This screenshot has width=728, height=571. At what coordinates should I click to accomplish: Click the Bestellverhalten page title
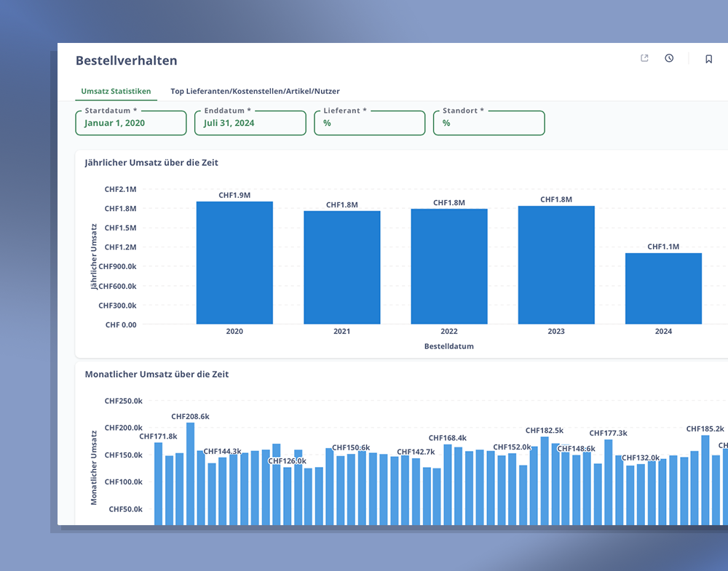pyautogui.click(x=127, y=60)
